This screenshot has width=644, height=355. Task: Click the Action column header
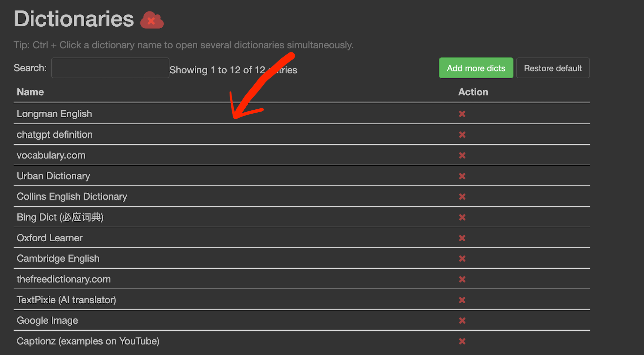(473, 92)
